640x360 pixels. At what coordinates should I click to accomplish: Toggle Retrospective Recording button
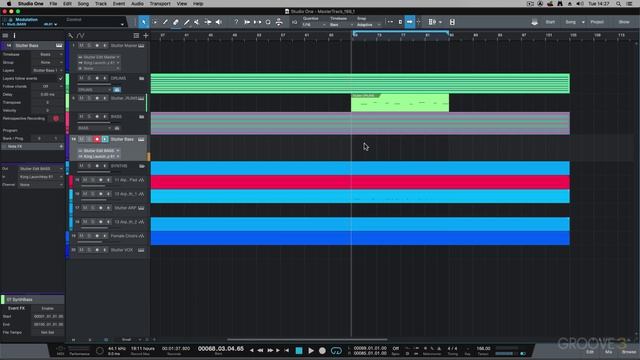point(56,118)
